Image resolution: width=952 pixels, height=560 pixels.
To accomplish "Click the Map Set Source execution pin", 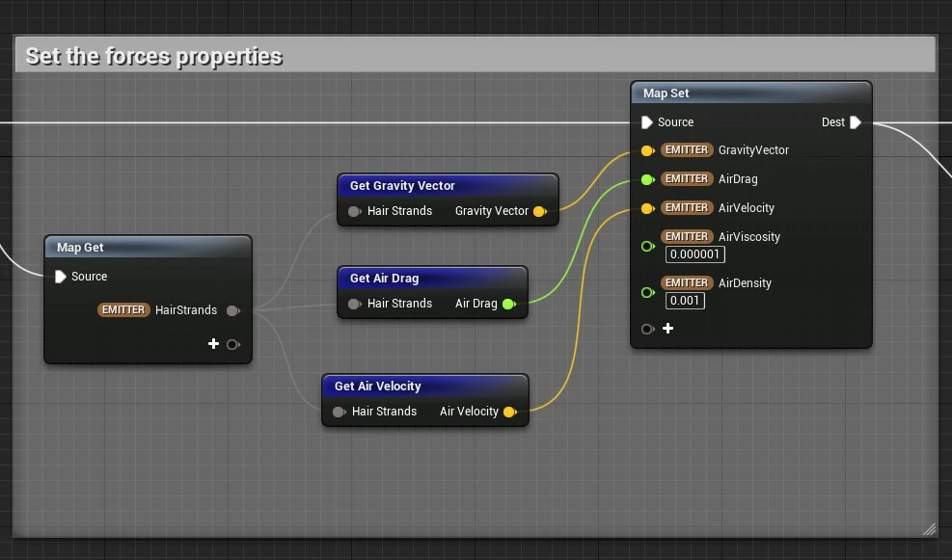I will click(x=646, y=122).
